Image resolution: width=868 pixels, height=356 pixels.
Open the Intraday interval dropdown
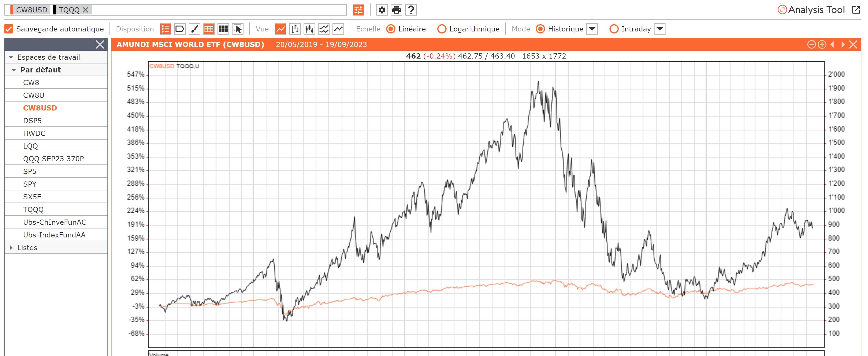tap(659, 29)
